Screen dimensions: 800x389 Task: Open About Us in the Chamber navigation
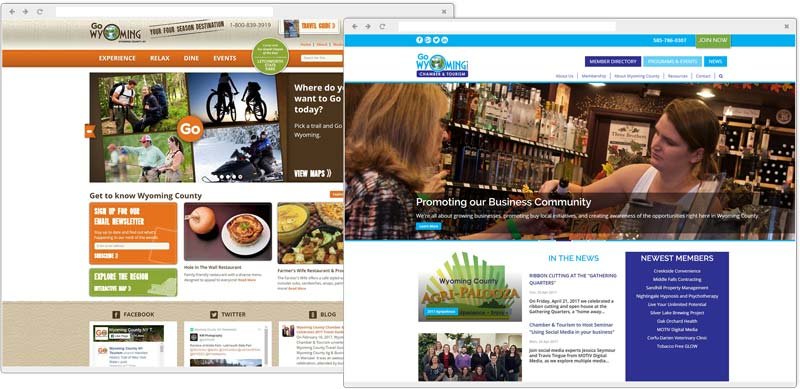pos(564,76)
